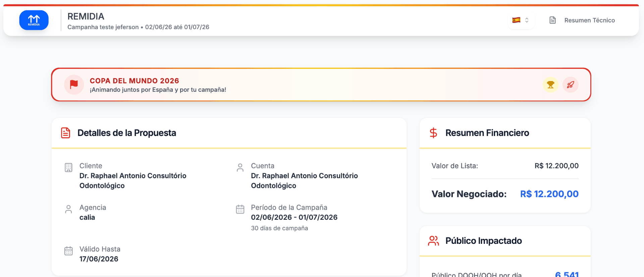
Task: Click the person icon next to Cuenta
Action: point(240,167)
